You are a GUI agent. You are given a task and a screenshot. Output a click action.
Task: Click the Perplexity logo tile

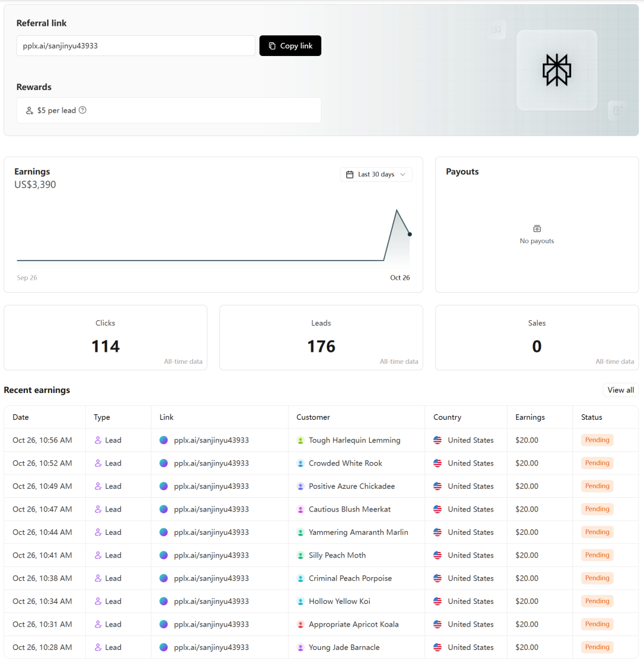pos(556,70)
